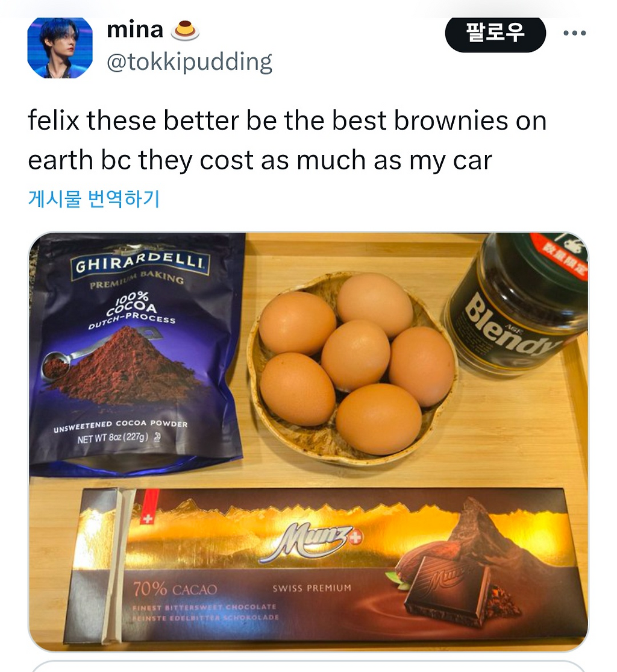Select the tweet text about felix brownies

(x=287, y=140)
